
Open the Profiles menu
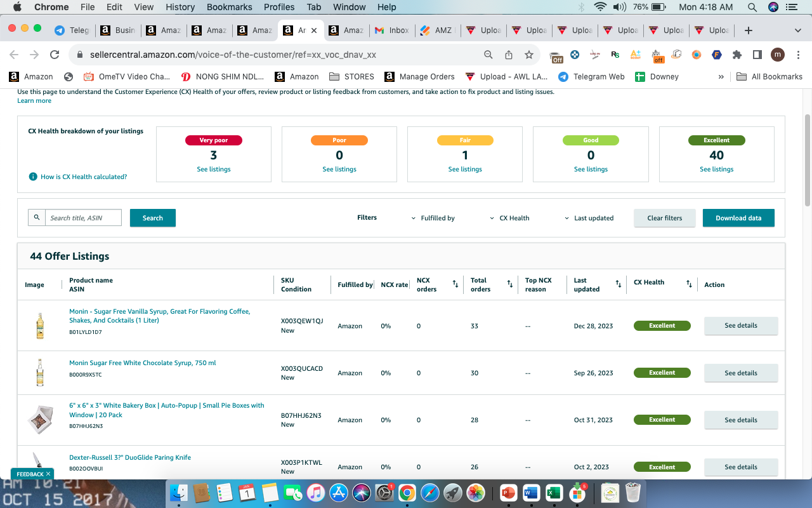(x=279, y=7)
